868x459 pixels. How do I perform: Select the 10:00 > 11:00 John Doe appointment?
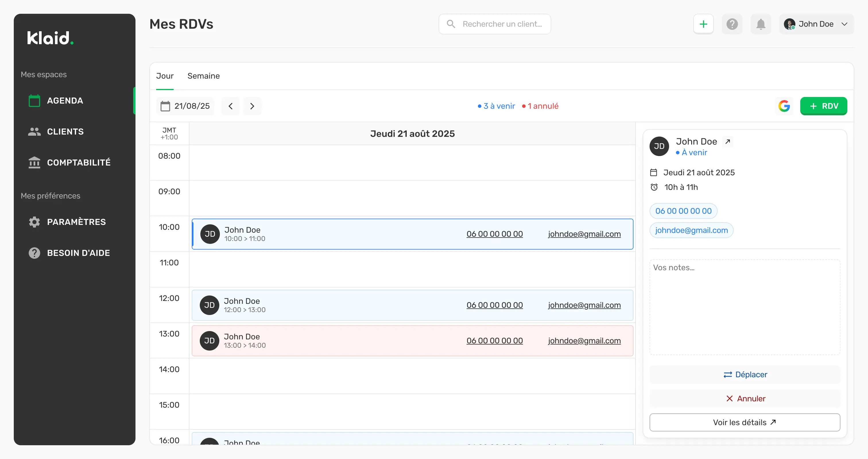tap(412, 234)
